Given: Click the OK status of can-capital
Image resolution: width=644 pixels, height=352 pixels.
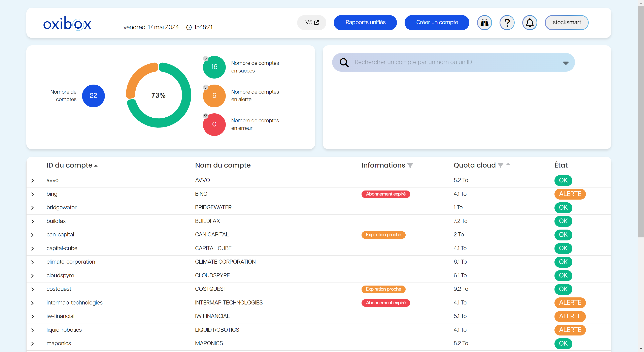Looking at the screenshot, I should tap(563, 235).
